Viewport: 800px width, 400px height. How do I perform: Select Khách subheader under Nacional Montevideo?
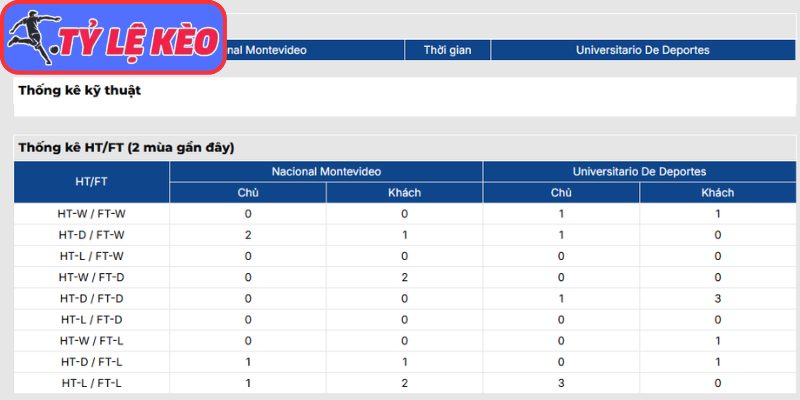click(x=405, y=192)
